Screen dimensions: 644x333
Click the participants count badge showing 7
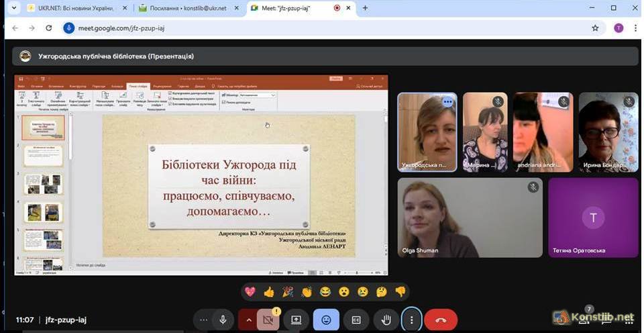click(589, 309)
